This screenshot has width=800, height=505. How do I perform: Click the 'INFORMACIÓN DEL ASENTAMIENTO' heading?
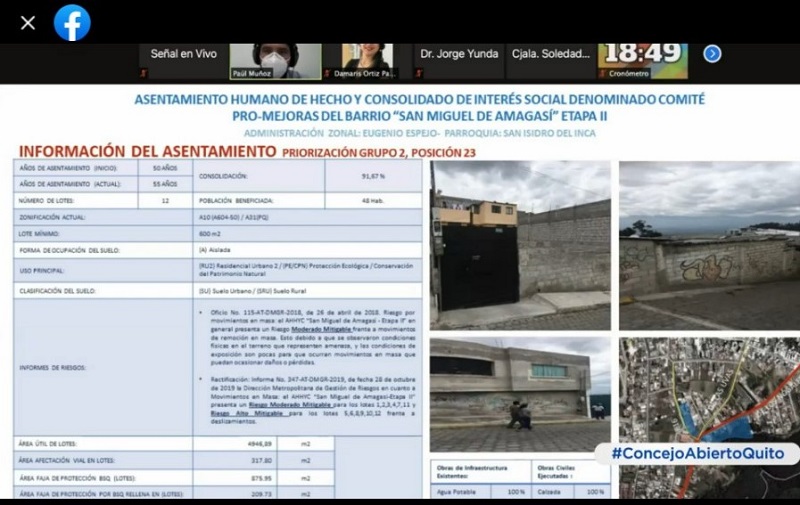(147, 152)
